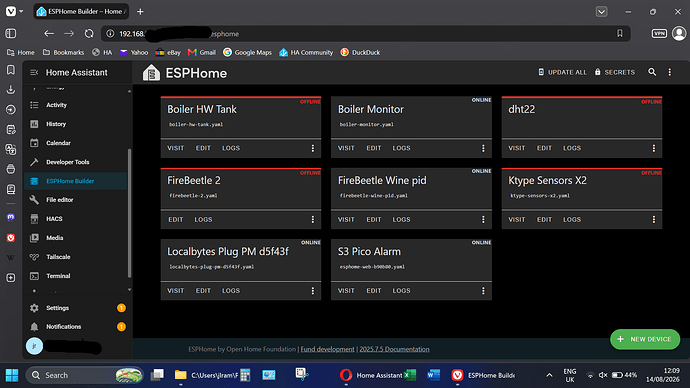Open Localbytes Plug PM overflow menu

(x=313, y=291)
